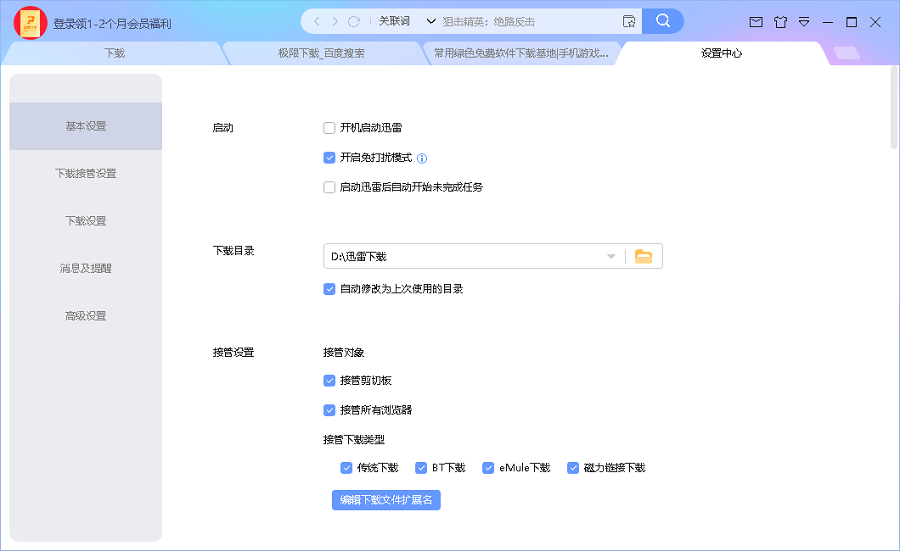Click the 接管下载类型 label
Viewport: 900px width, 551px height.
coord(354,440)
